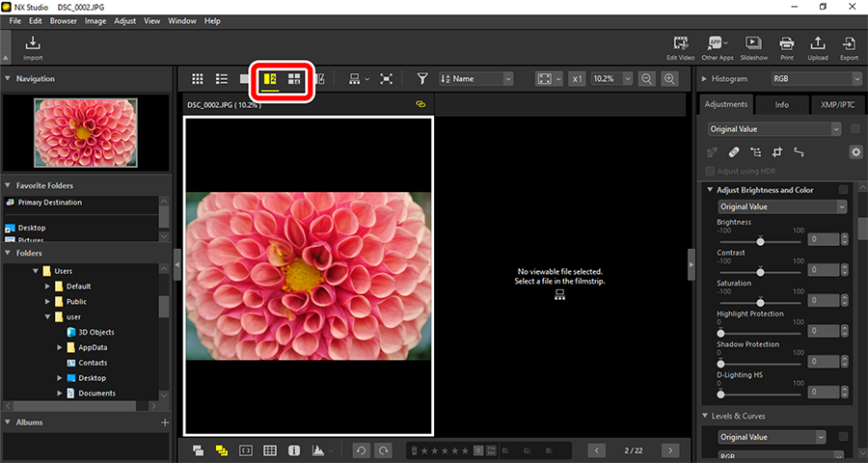This screenshot has height=463, width=868.
Task: Click the Saturation slider handle
Action: pyautogui.click(x=760, y=302)
